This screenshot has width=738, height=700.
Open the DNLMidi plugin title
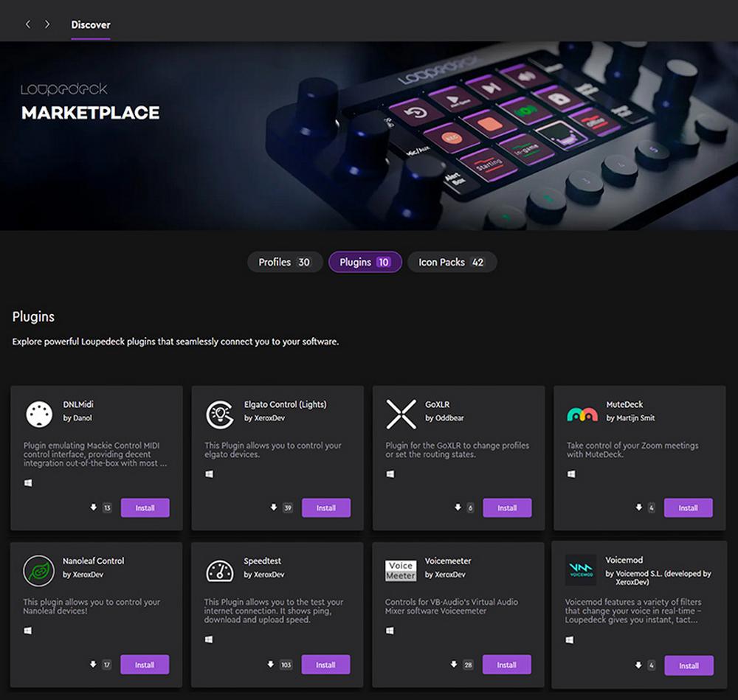78,404
